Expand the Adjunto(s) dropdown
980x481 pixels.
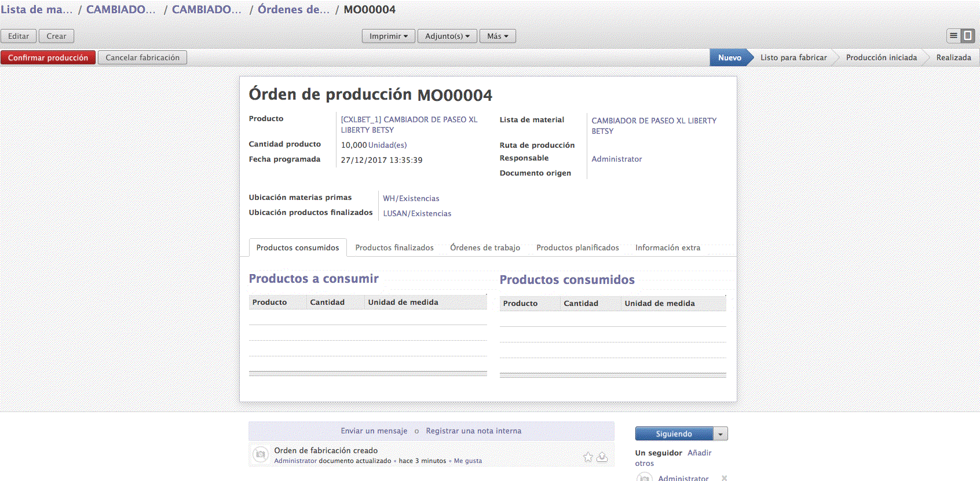tap(447, 36)
